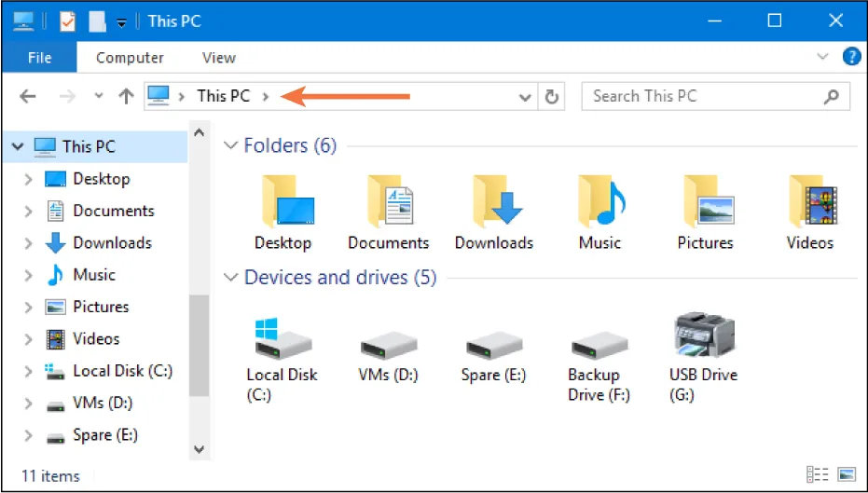Open the File menu
Screen dimensions: 868x493
click(x=40, y=58)
